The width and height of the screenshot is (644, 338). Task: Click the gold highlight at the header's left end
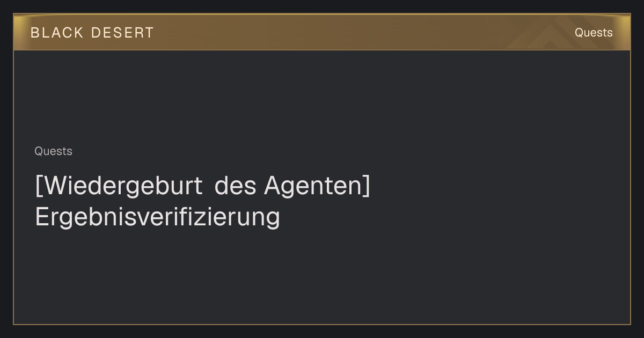point(21,32)
